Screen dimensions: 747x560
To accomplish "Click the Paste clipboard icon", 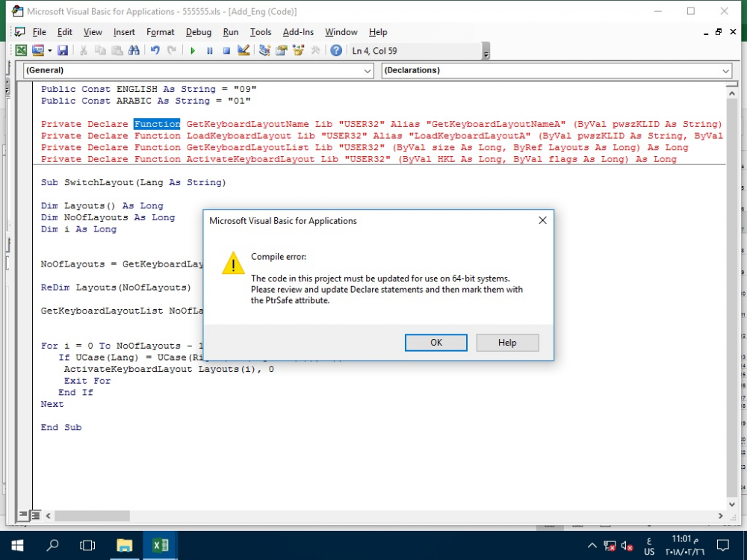I will point(117,51).
